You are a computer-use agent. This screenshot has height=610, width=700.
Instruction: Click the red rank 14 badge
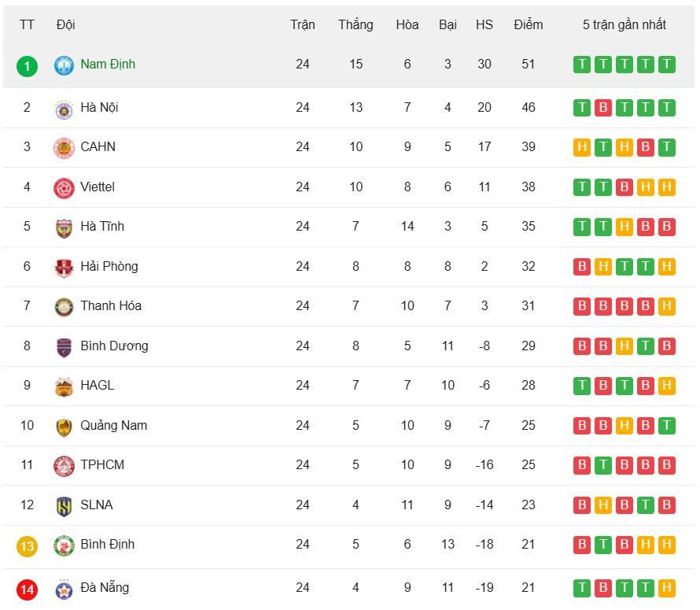coord(27,589)
